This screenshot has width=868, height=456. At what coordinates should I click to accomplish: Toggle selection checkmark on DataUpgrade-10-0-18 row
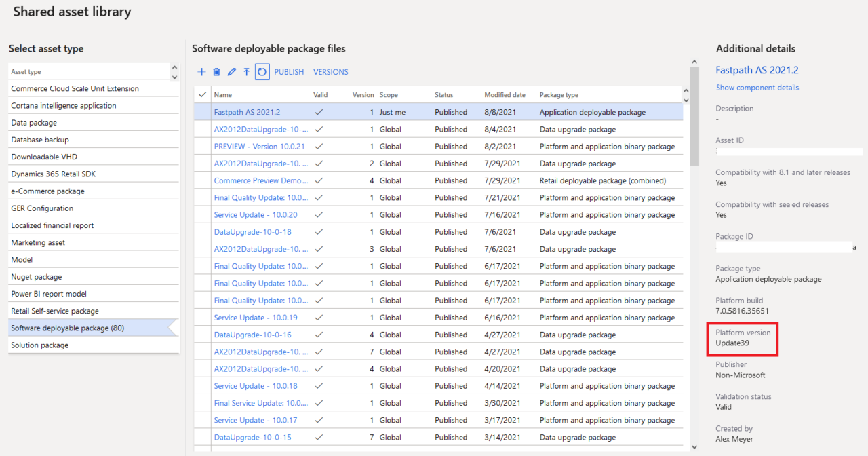(201, 231)
